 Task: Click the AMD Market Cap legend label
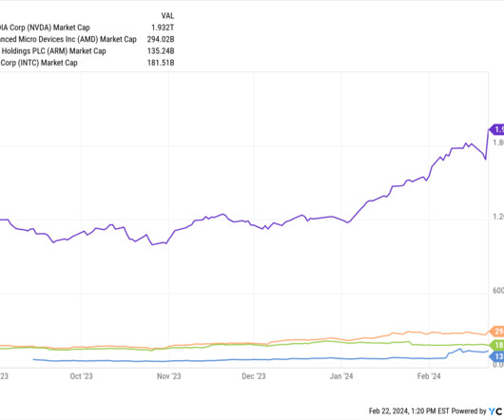(x=68, y=39)
